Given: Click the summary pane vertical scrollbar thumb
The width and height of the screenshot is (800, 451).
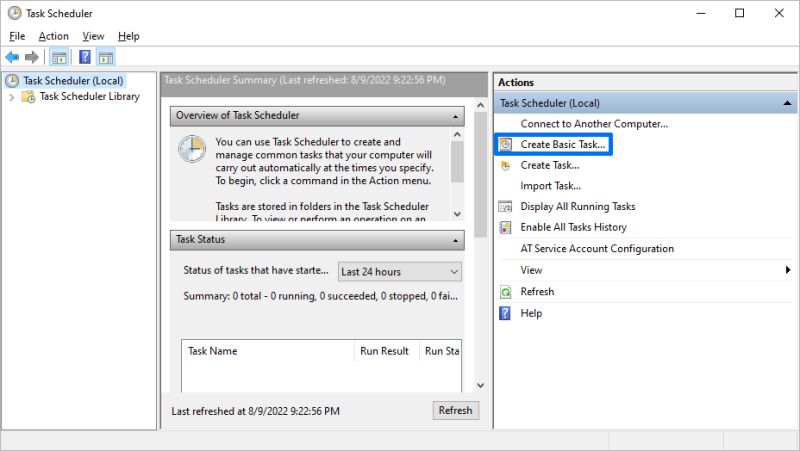Looking at the screenshot, I should (480, 175).
